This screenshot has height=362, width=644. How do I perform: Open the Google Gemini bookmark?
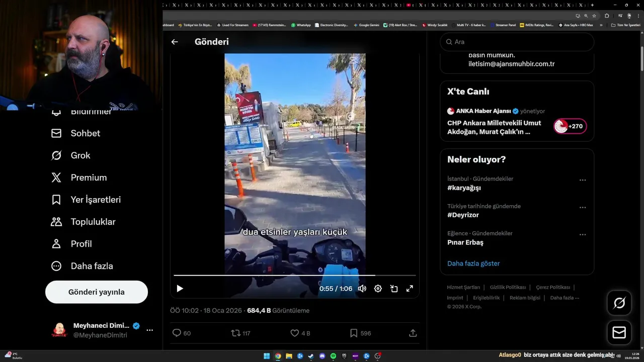pos(366,25)
